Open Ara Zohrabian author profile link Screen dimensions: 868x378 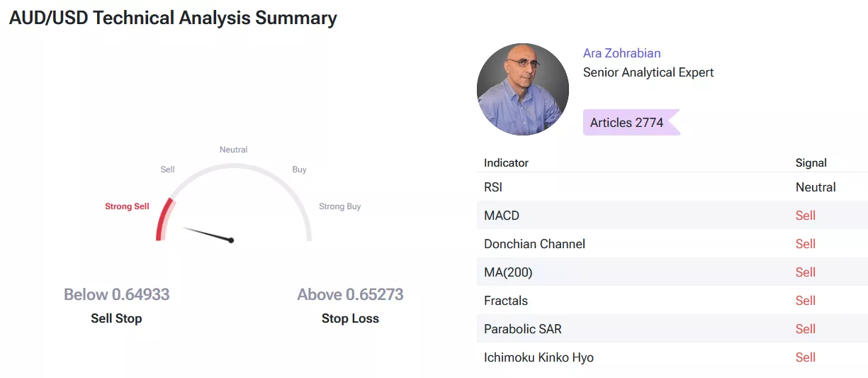(x=621, y=53)
